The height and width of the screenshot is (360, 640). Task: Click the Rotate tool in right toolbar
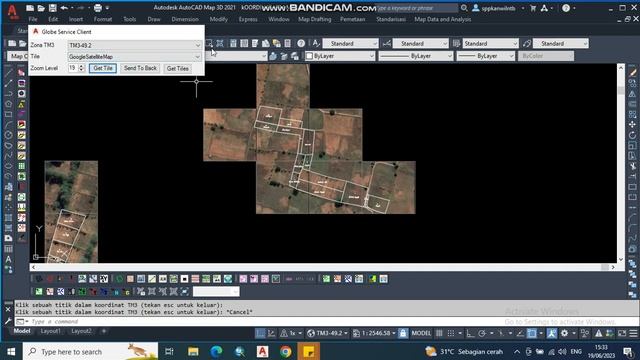click(x=632, y=135)
